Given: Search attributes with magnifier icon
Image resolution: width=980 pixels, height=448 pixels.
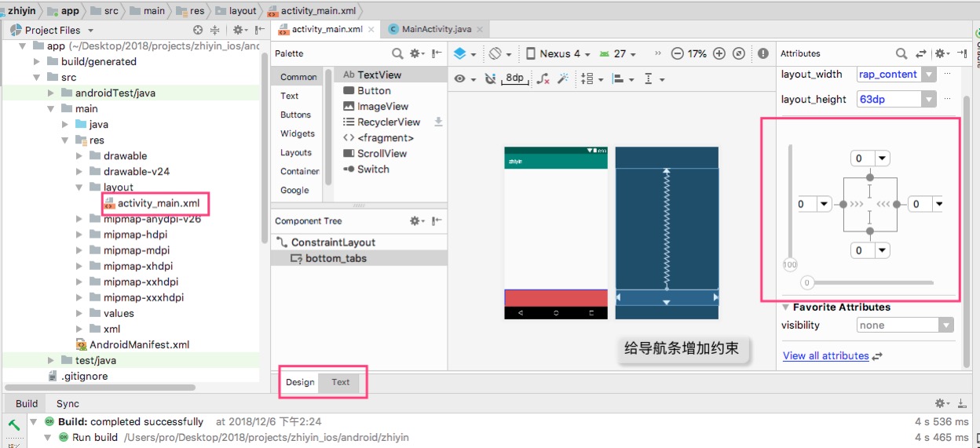Looking at the screenshot, I should 901,53.
